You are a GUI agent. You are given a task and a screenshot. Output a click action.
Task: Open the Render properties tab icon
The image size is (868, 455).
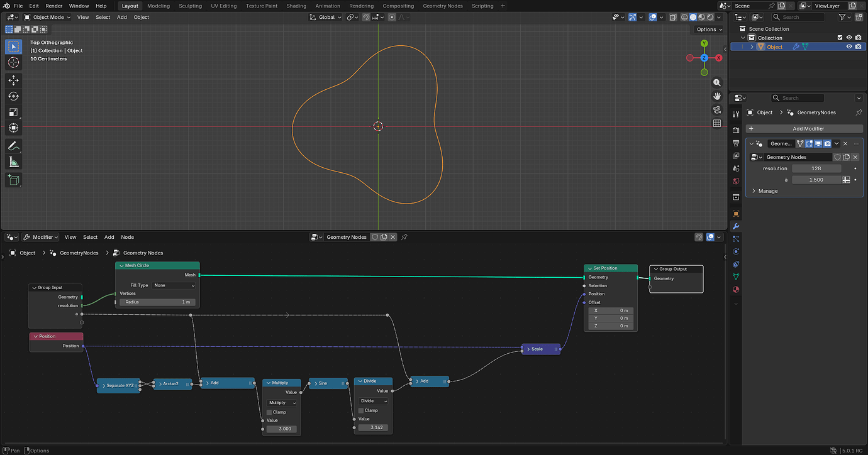(x=736, y=130)
